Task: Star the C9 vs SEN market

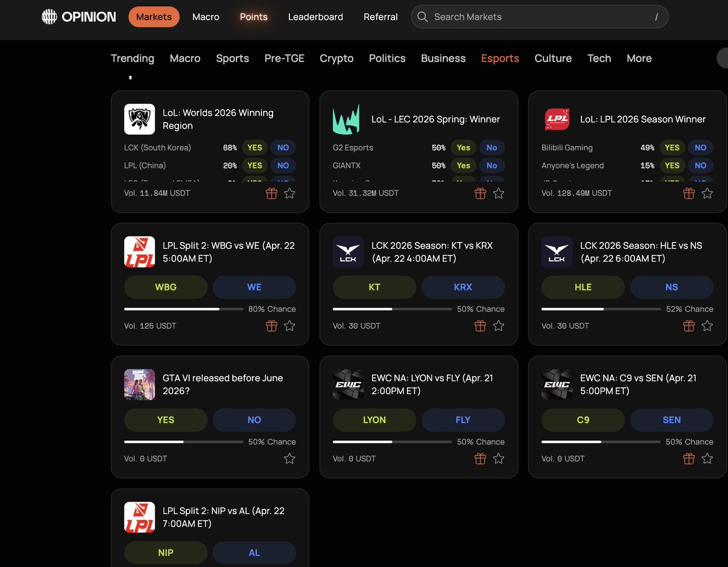Action: click(x=707, y=458)
